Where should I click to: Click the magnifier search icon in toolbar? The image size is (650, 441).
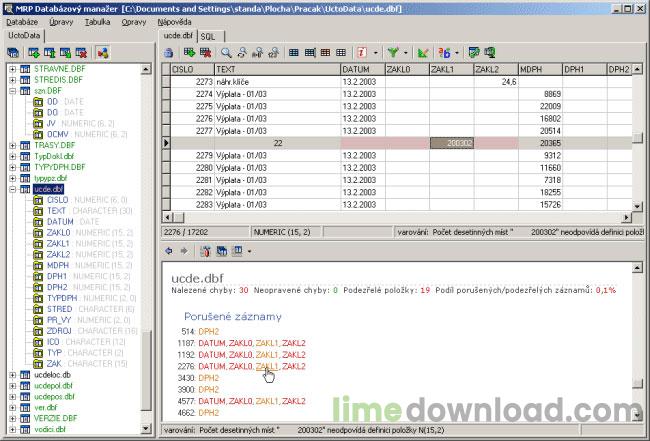pos(227,51)
